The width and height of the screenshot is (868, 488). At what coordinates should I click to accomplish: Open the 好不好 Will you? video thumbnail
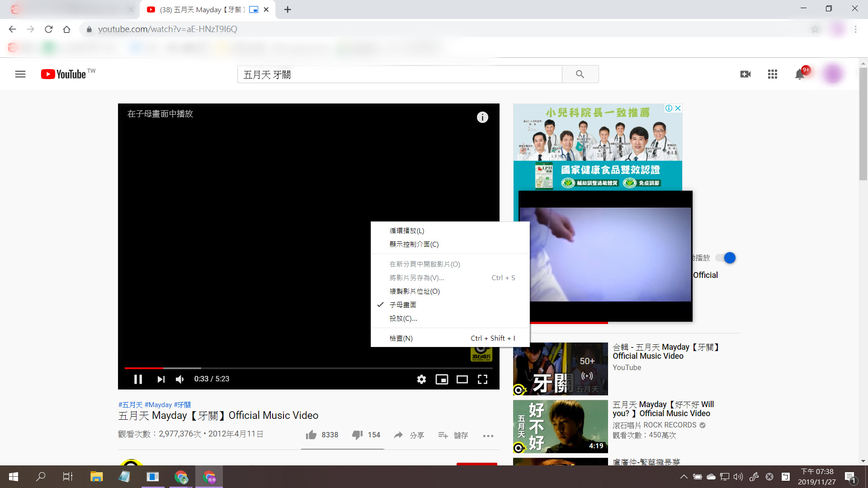[x=560, y=426]
